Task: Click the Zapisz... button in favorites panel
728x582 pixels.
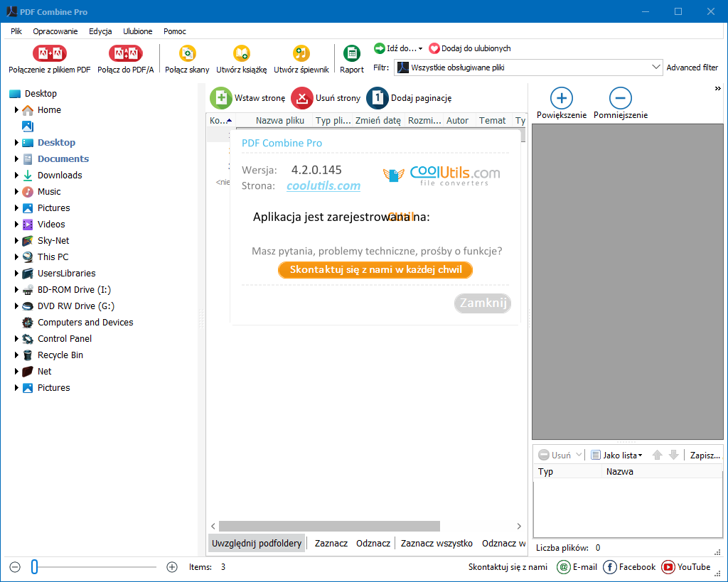Action: tap(705, 455)
